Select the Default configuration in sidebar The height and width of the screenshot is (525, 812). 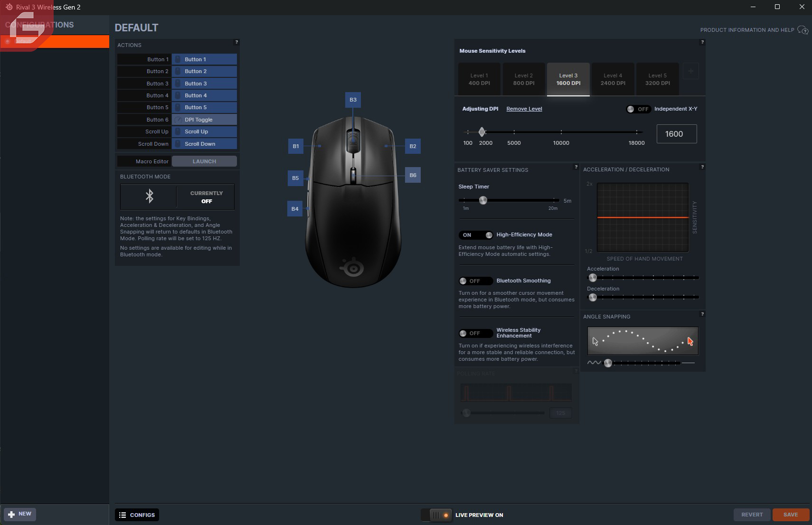coord(55,41)
